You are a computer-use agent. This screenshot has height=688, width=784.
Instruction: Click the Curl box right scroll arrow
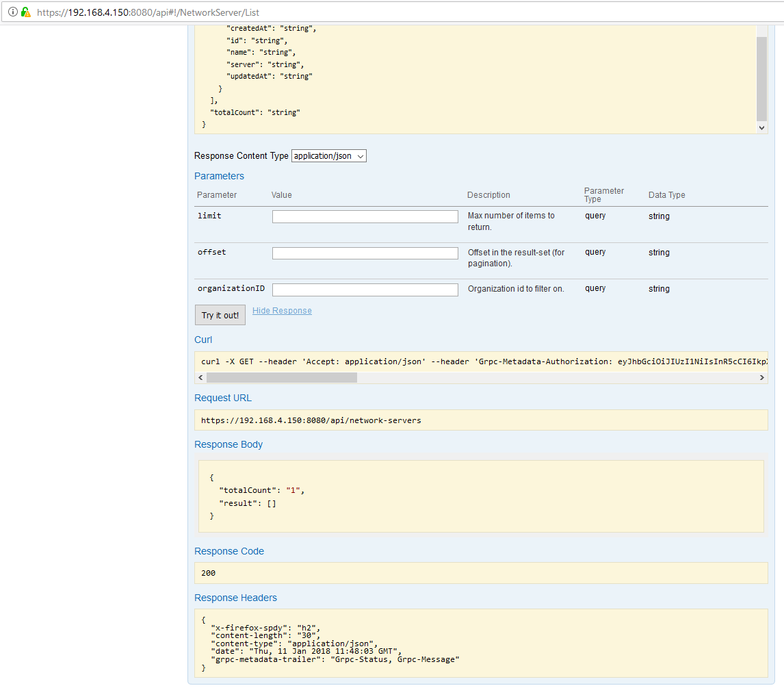click(762, 378)
